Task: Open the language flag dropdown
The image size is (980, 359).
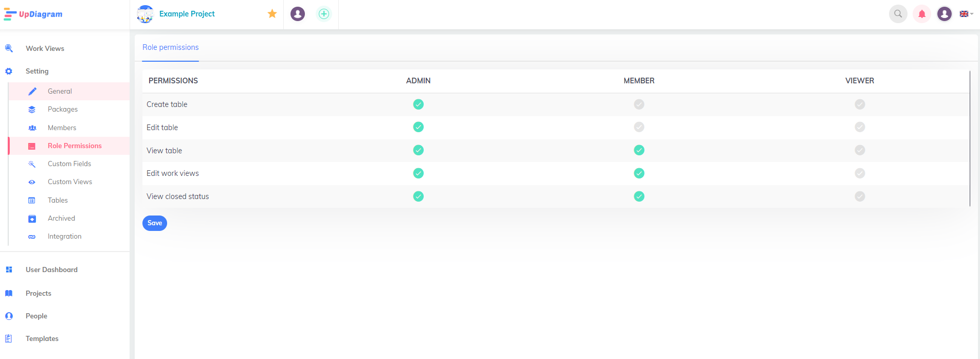Action: pos(966,14)
